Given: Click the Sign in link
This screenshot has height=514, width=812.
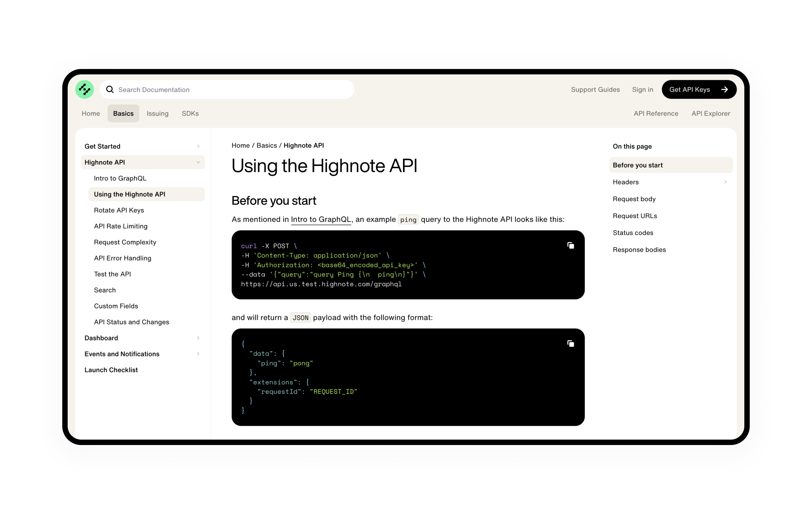Looking at the screenshot, I should [642, 90].
